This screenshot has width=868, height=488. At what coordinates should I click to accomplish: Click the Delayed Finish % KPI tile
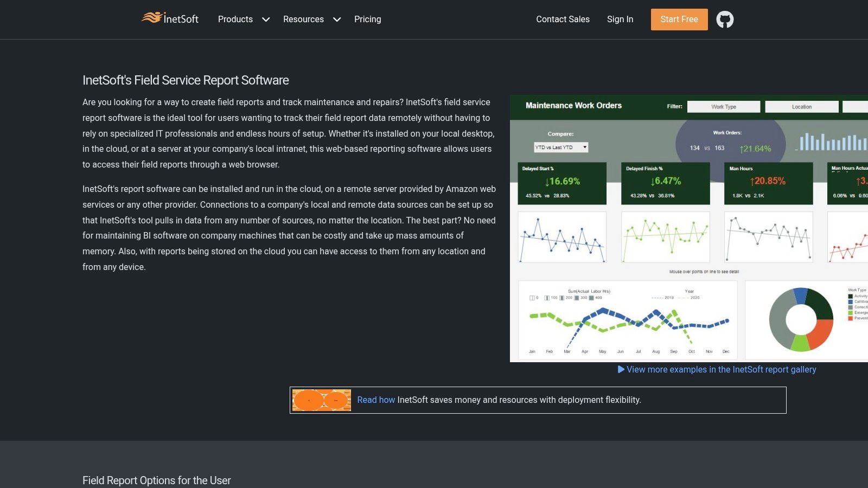click(x=666, y=183)
